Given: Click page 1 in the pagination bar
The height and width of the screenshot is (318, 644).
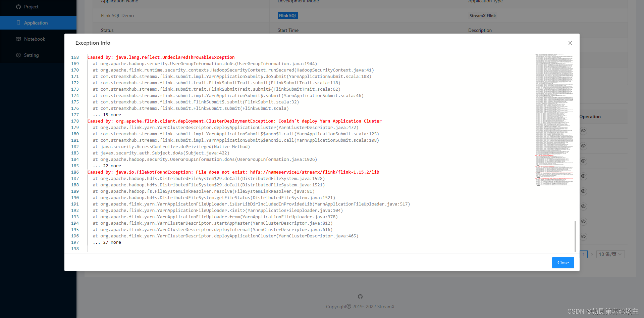Looking at the screenshot, I should 584,254.
